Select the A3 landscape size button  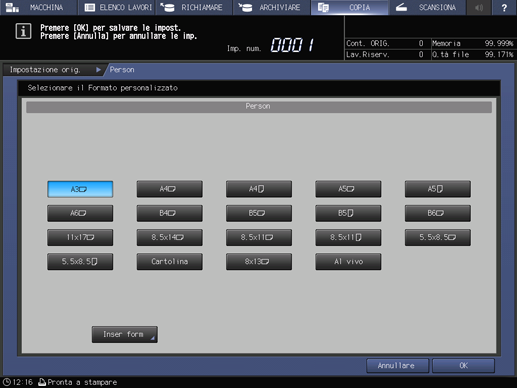tap(80, 189)
